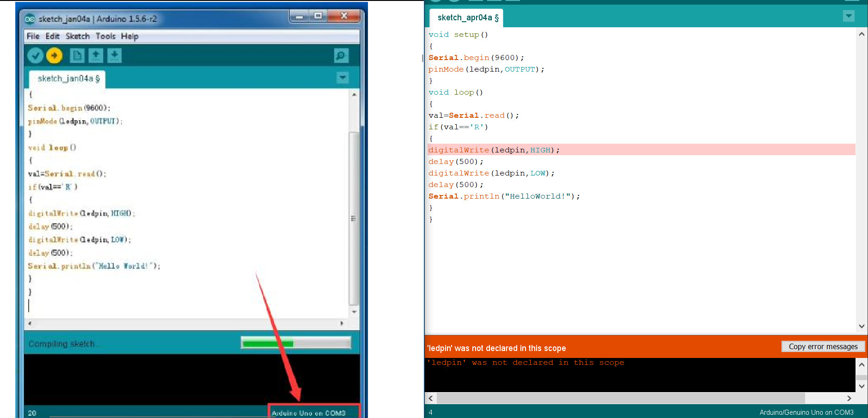The width and height of the screenshot is (868, 418).
Task: Open the Tools menu
Action: pyautogui.click(x=105, y=36)
